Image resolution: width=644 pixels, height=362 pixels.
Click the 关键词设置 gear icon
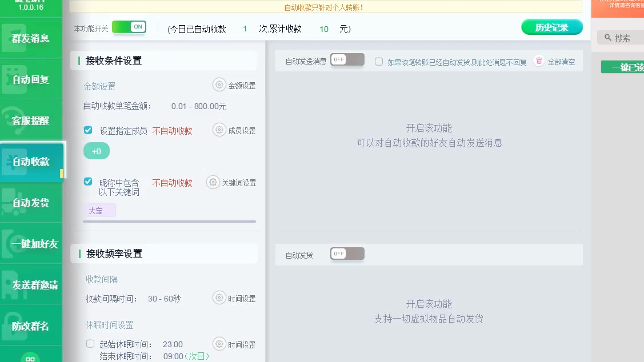[213, 182]
